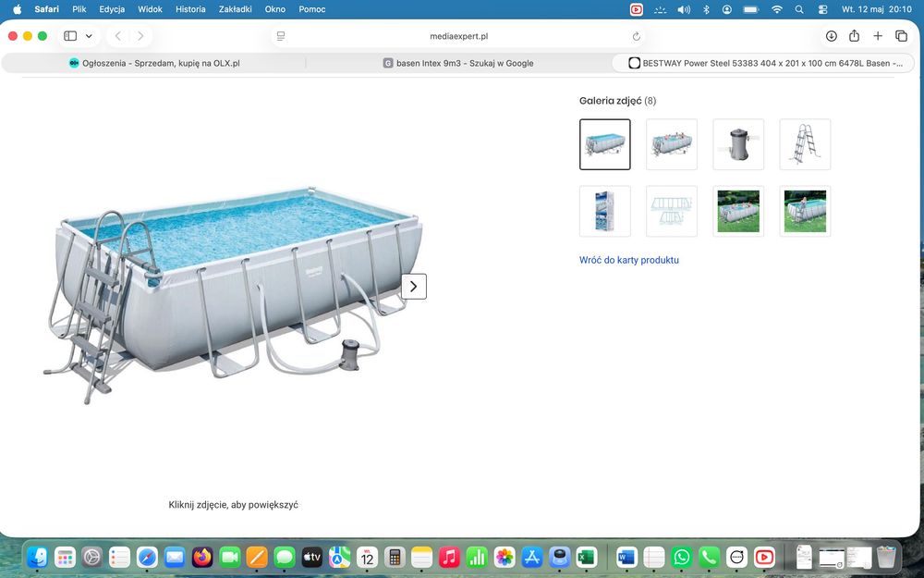The height and width of the screenshot is (578, 924).
Task: Click the main pool image to enlarge
Action: tap(236, 295)
